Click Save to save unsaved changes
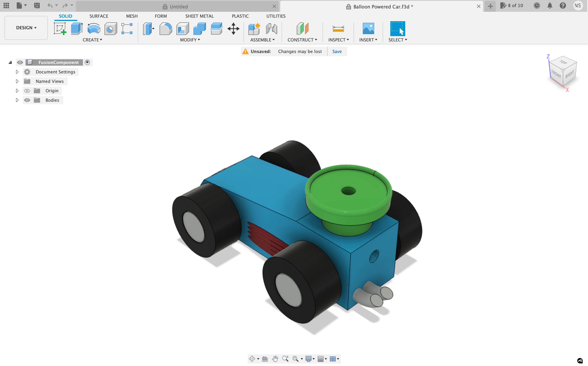588x366 pixels. coord(337,51)
